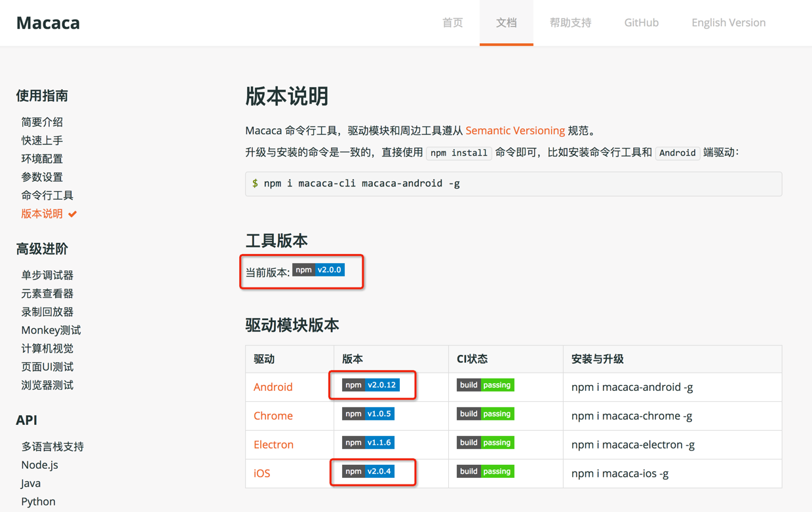Click the npm v1.0.5 Chrome badge
This screenshot has height=512, width=812.
pos(368,414)
